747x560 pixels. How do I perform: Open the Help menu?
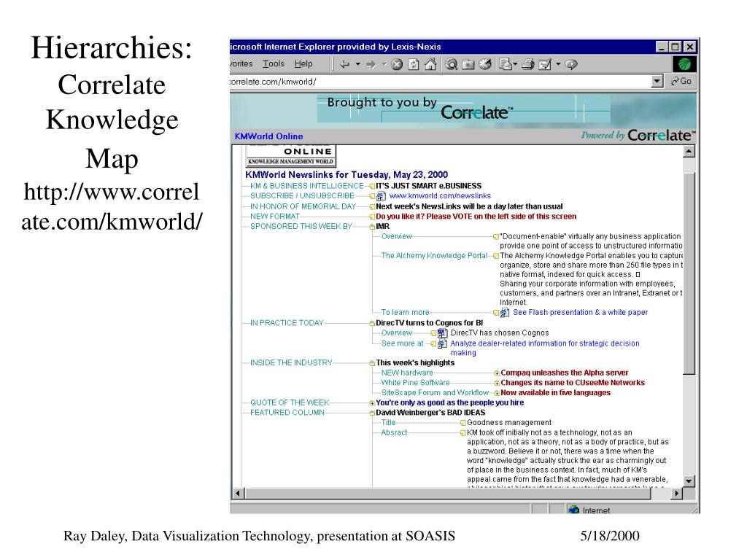coord(303,64)
